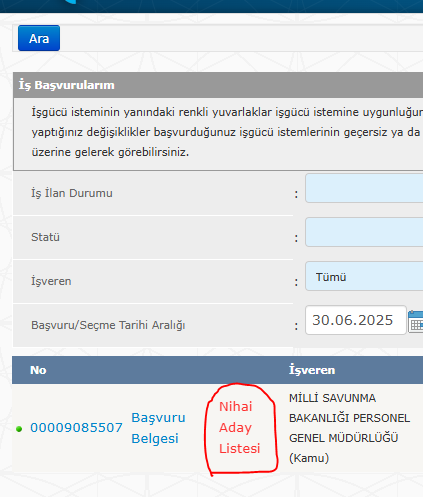
Task: Click the blue Ara search button
Action: point(39,38)
